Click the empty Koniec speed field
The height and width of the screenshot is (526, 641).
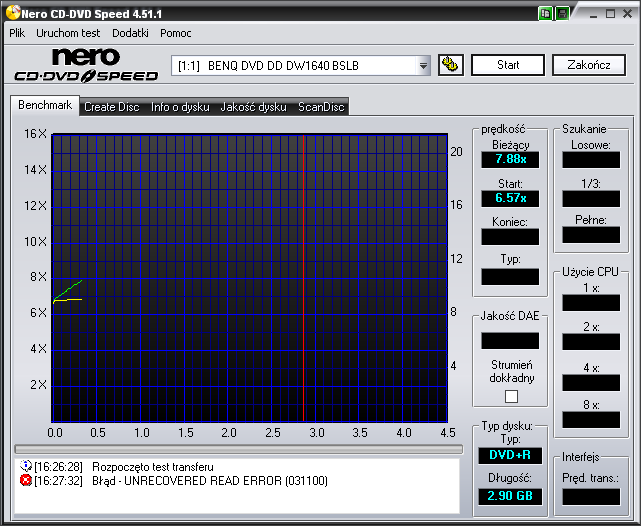(x=510, y=237)
